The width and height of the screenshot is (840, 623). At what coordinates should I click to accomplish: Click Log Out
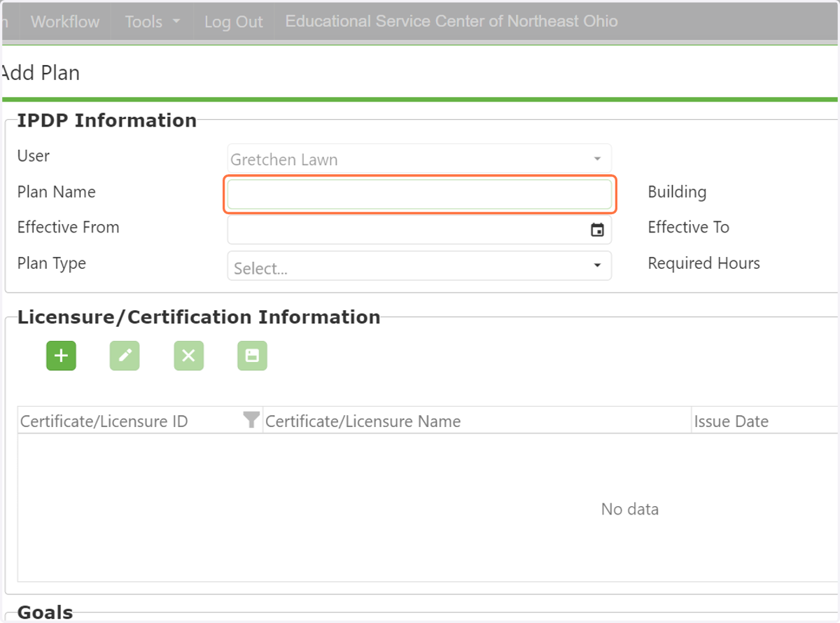pos(234,22)
